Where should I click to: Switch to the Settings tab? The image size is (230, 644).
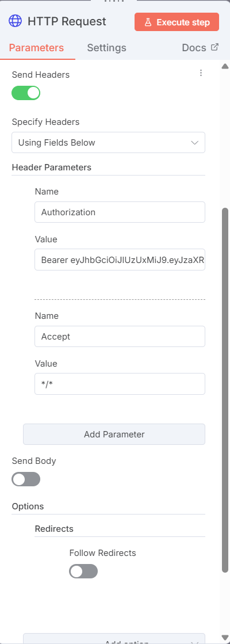(x=106, y=48)
